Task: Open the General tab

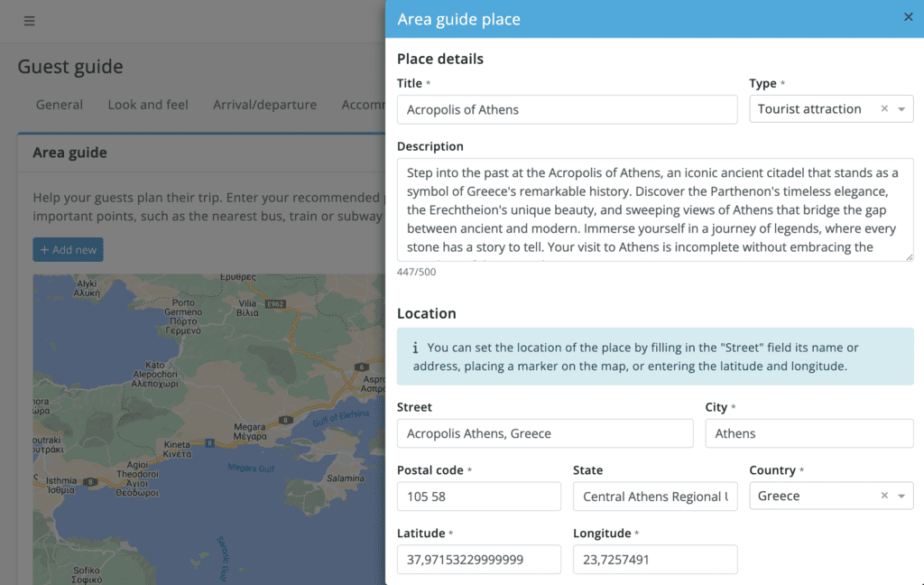Action: [x=60, y=105]
